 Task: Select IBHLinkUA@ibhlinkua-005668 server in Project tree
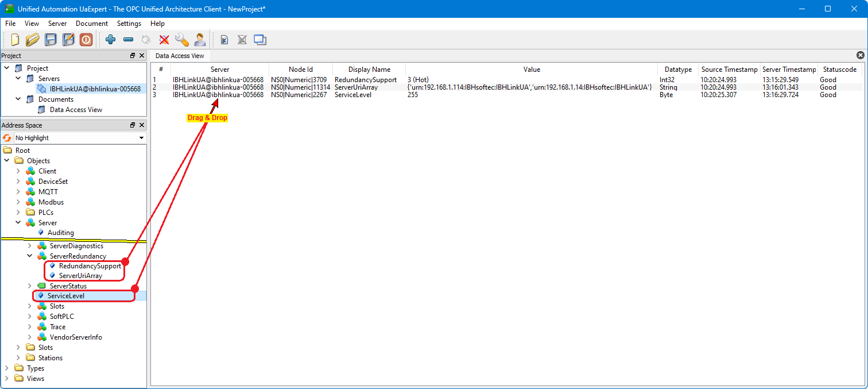coord(95,89)
